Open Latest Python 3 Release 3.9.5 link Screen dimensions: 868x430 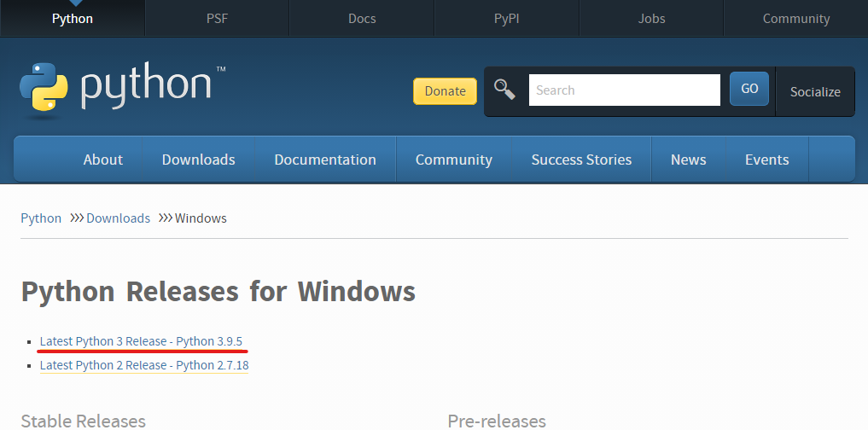[141, 341]
